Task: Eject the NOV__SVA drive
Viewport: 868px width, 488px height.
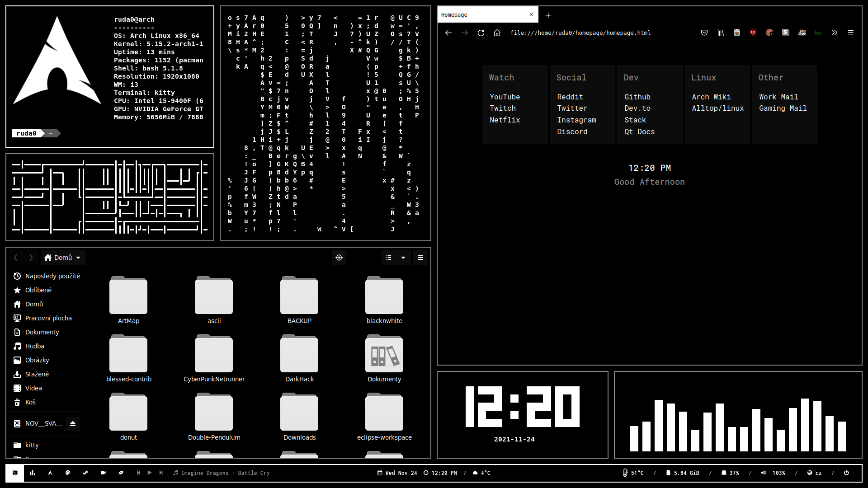Action: 73,423
